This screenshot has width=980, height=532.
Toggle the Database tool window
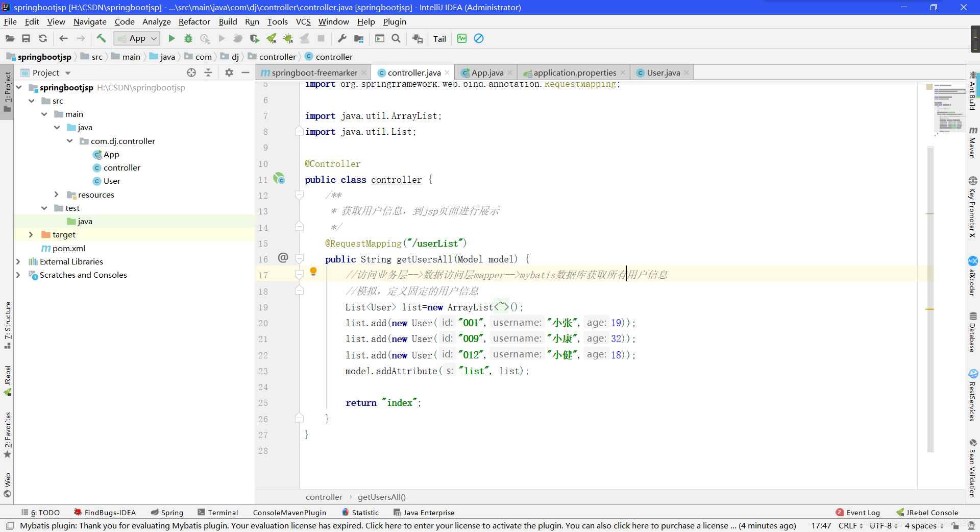pos(973,331)
